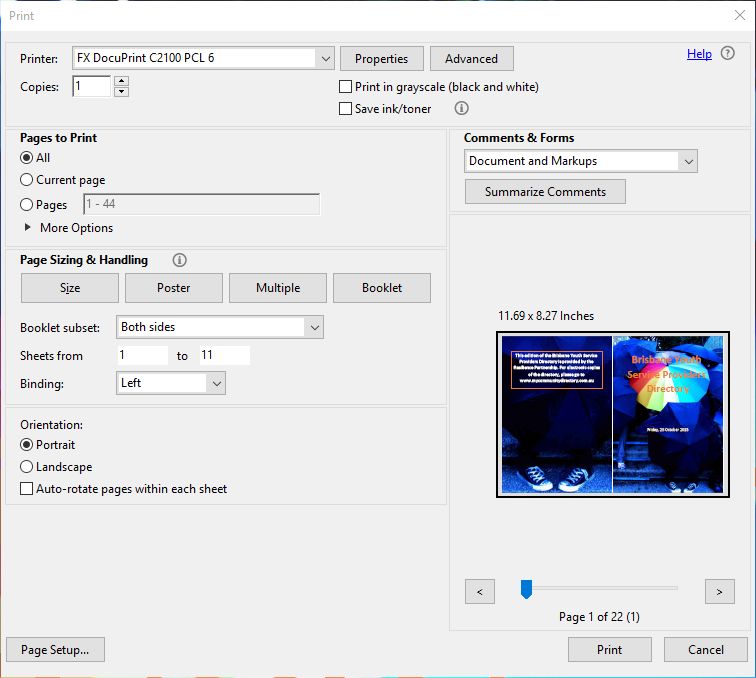Choose the Pages range radio button

coord(27,204)
